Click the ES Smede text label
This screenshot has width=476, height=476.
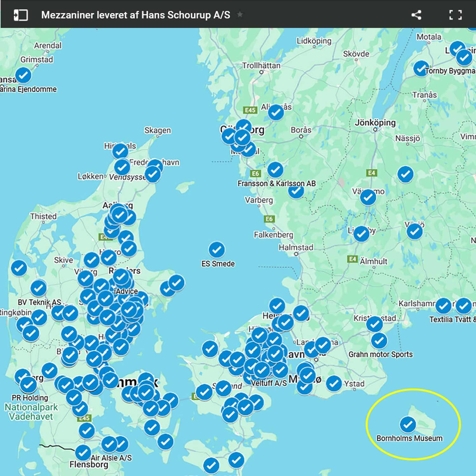218,264
